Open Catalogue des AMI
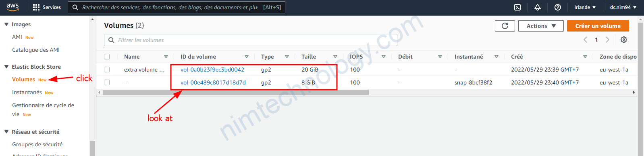644x156 pixels. pos(36,50)
